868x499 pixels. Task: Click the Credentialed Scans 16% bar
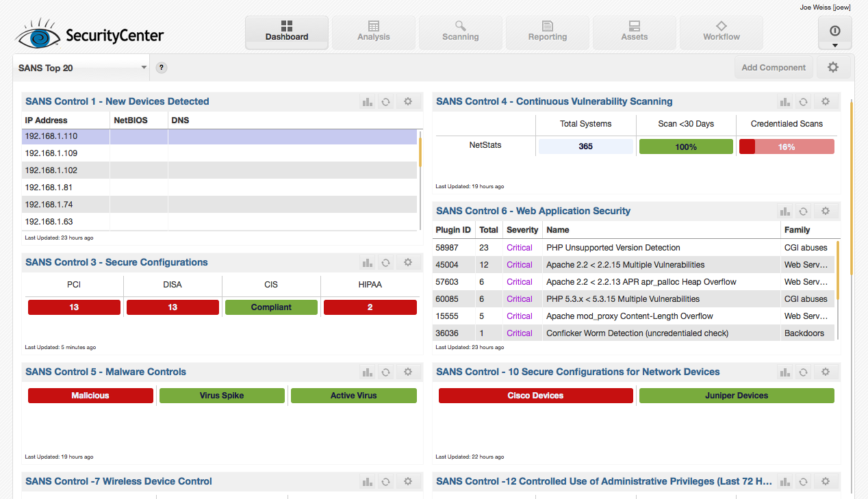[x=787, y=146]
